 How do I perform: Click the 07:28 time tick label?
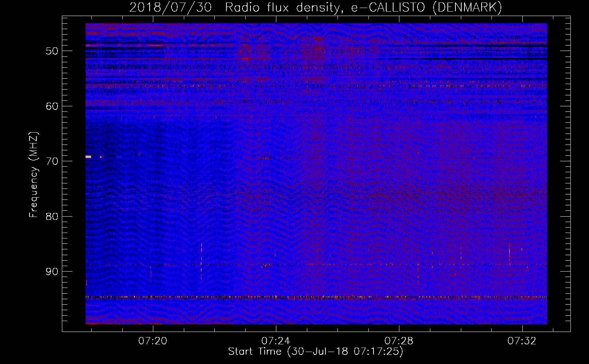point(399,341)
